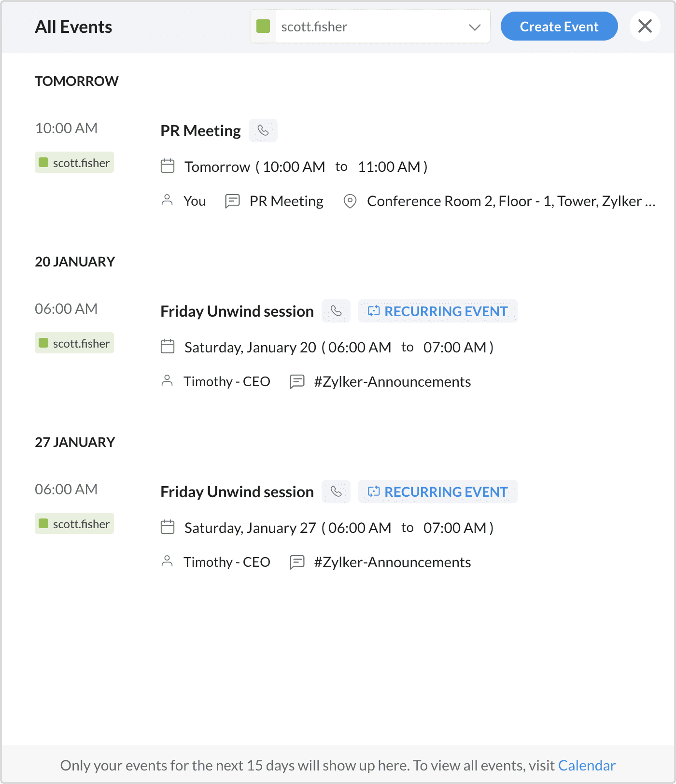This screenshot has height=784, width=676.
Task: Click the dropdown chevron arrow in header
Action: 475,27
